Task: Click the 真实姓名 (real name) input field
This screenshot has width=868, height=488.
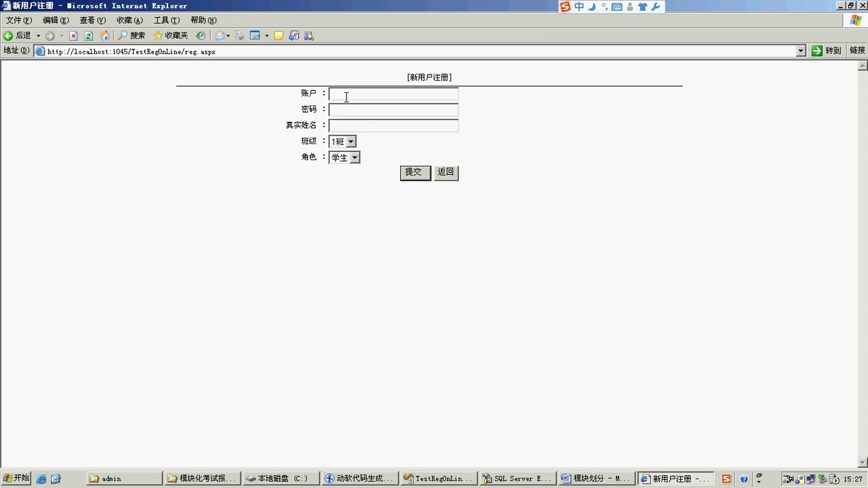Action: coord(393,125)
